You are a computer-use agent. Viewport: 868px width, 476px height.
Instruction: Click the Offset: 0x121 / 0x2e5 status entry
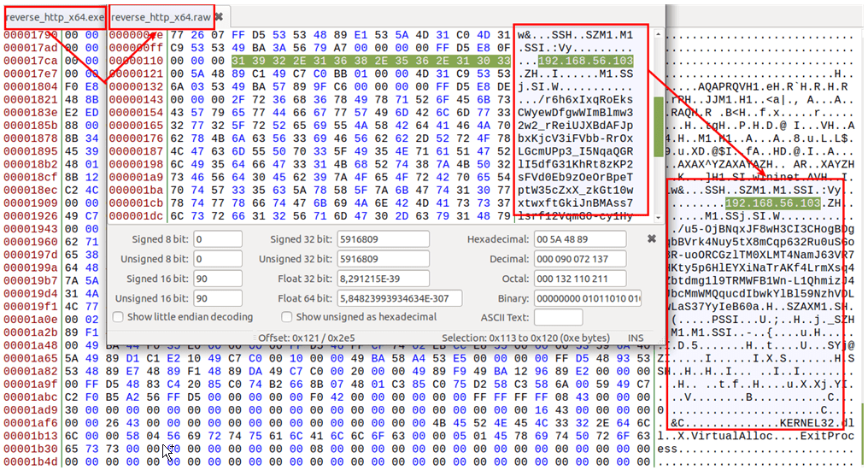point(307,338)
